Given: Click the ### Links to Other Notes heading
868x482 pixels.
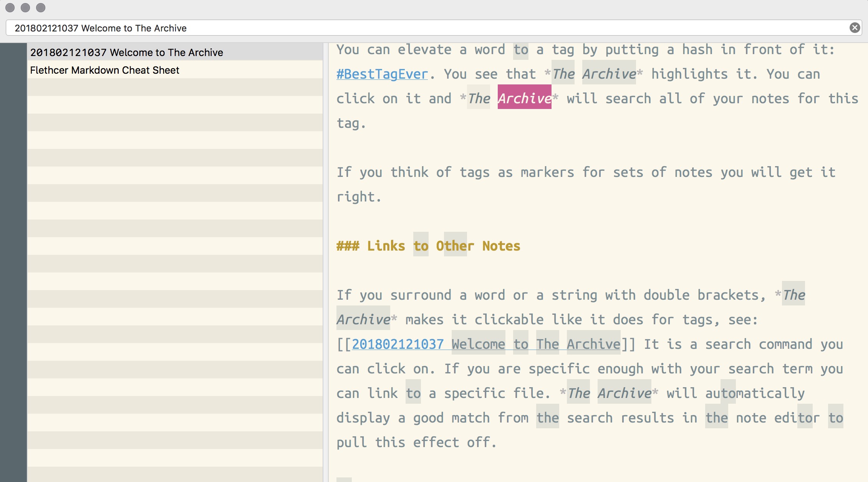Looking at the screenshot, I should pyautogui.click(x=428, y=245).
